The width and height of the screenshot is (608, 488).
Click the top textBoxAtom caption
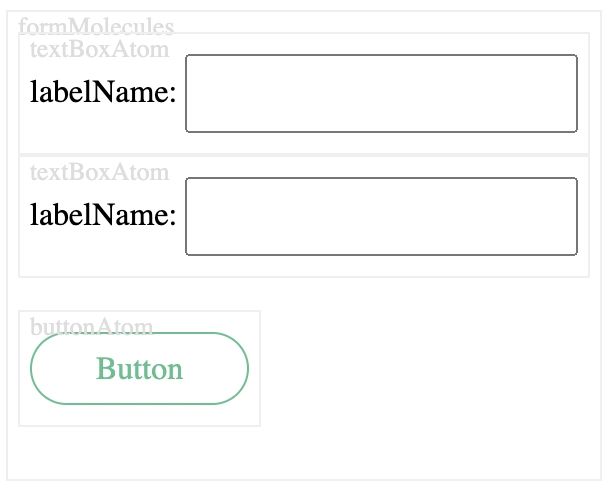(x=99, y=48)
